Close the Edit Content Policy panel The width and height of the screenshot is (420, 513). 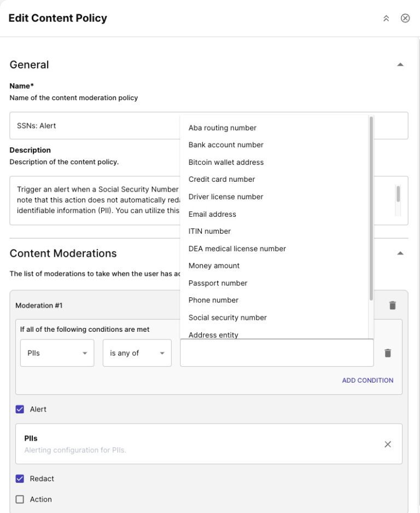pos(405,18)
